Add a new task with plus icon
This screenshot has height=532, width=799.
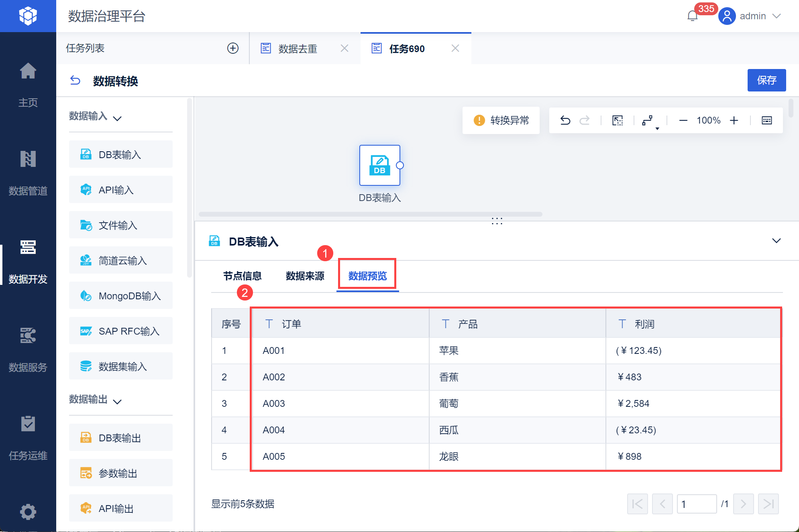point(233,48)
